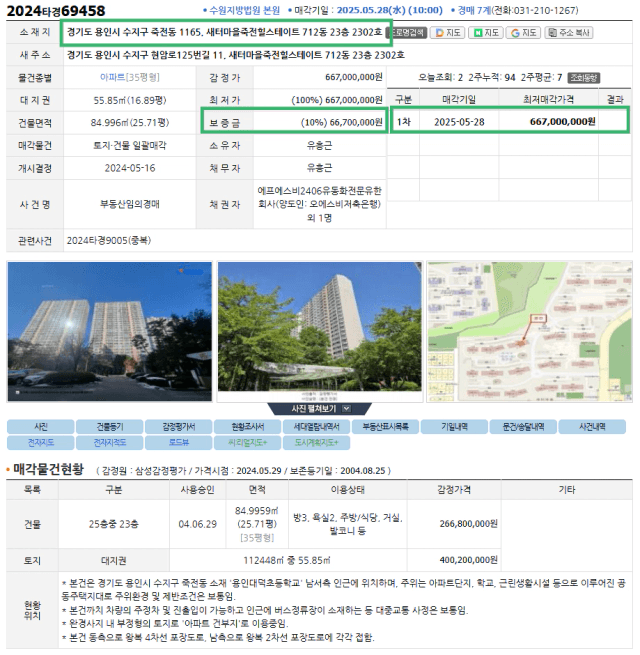This screenshot has height=655, width=640.
Task: Click the 개시결정 date 2024-05-16
Action: point(130,168)
